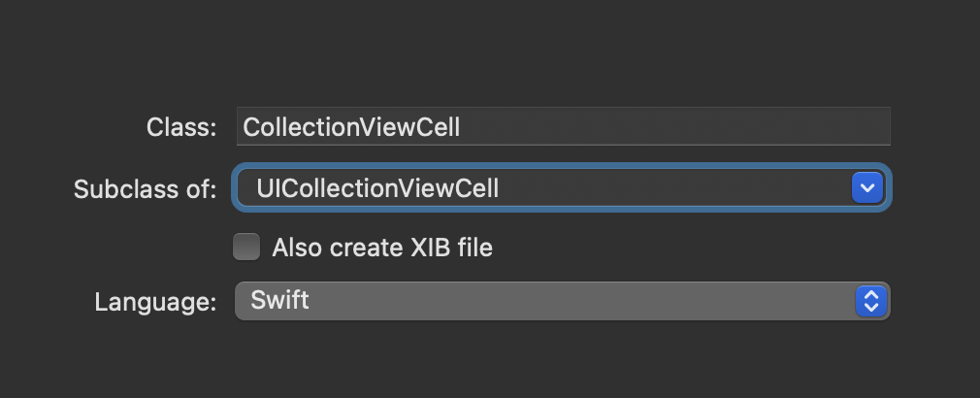980x398 pixels.
Task: Focus the empty area of Class field
Action: click(679, 127)
